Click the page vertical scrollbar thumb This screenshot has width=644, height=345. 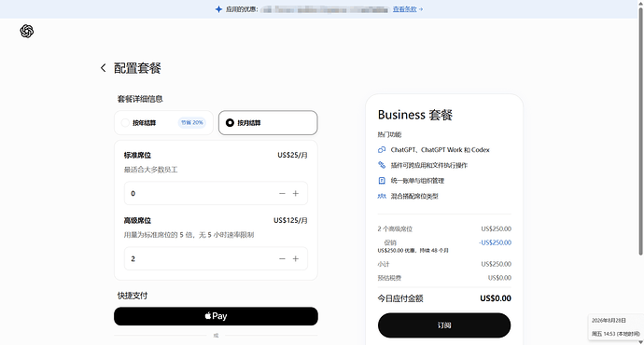[640, 131]
